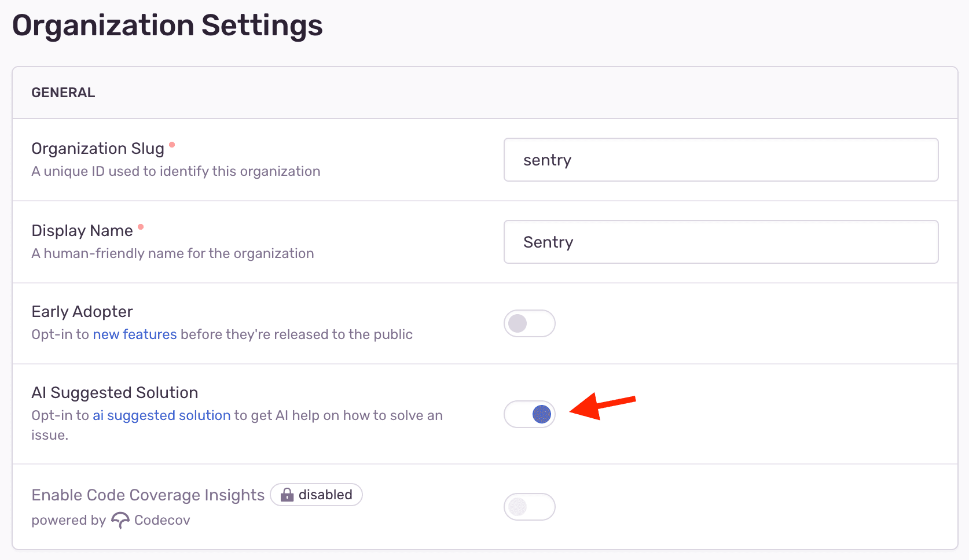Click the Enable Code Coverage Insights toggle
The image size is (969, 560).
[529, 507]
